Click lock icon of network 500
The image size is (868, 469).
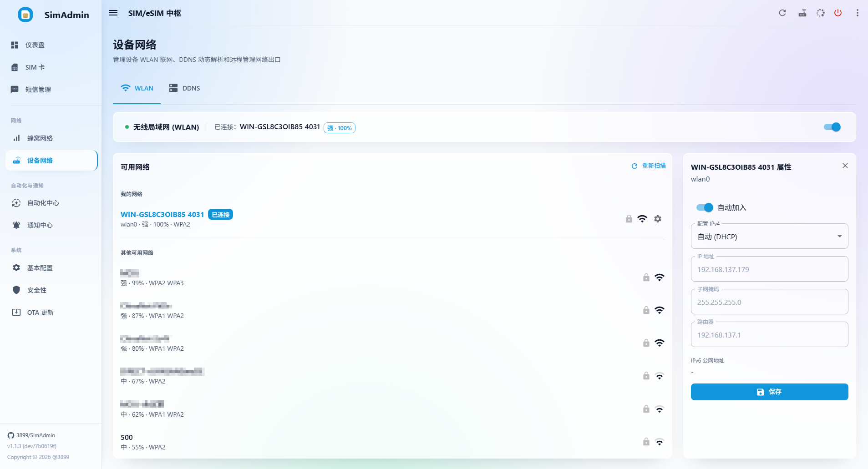click(646, 442)
